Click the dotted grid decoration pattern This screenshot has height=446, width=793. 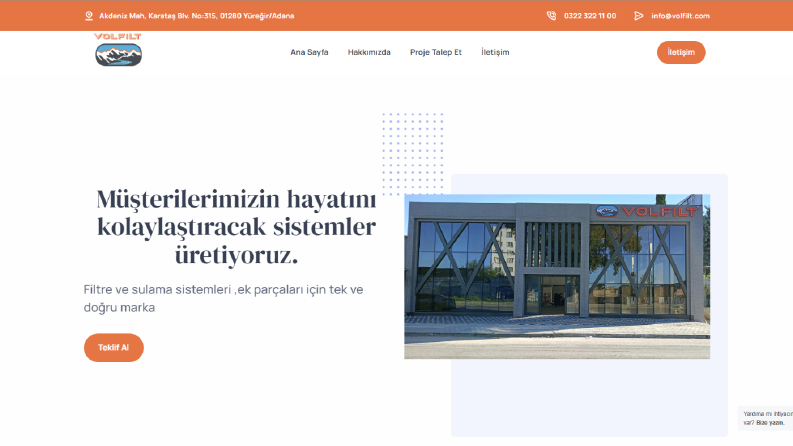pos(413,154)
